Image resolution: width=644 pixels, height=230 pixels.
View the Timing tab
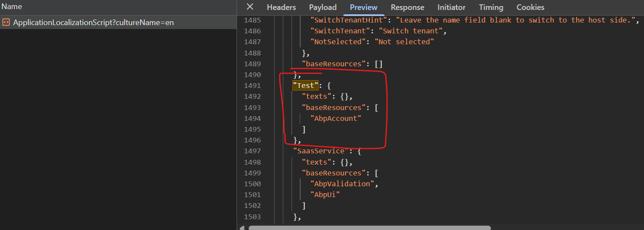tap(491, 7)
